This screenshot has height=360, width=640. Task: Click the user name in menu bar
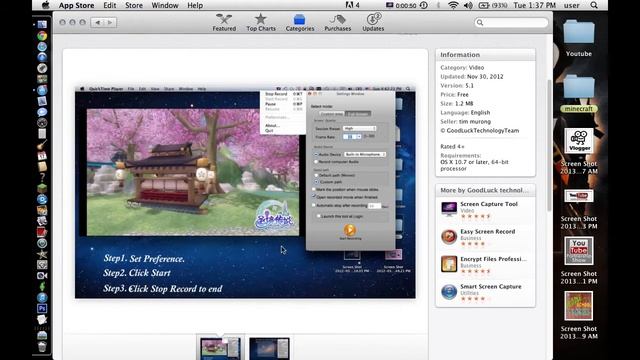click(571, 5)
